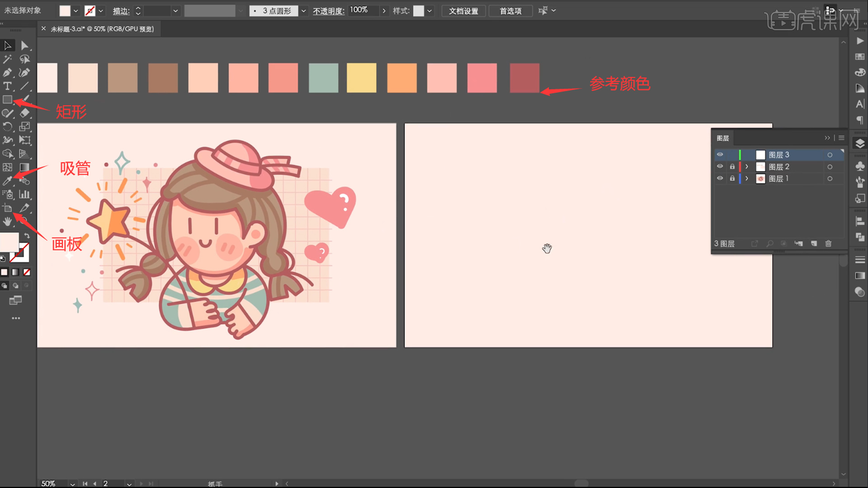Click the 首选项 button
868x488 pixels.
click(510, 11)
